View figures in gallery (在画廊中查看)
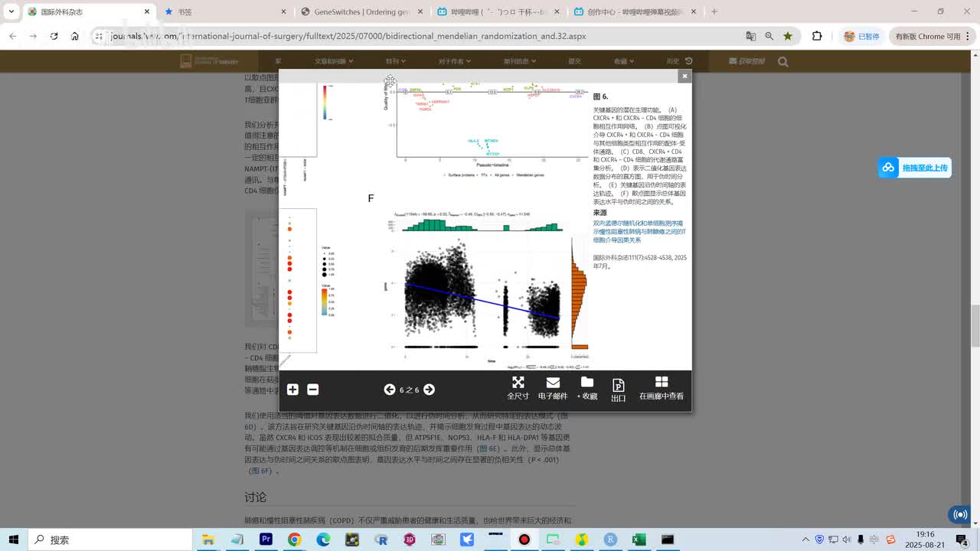The image size is (980, 551). (x=661, y=388)
